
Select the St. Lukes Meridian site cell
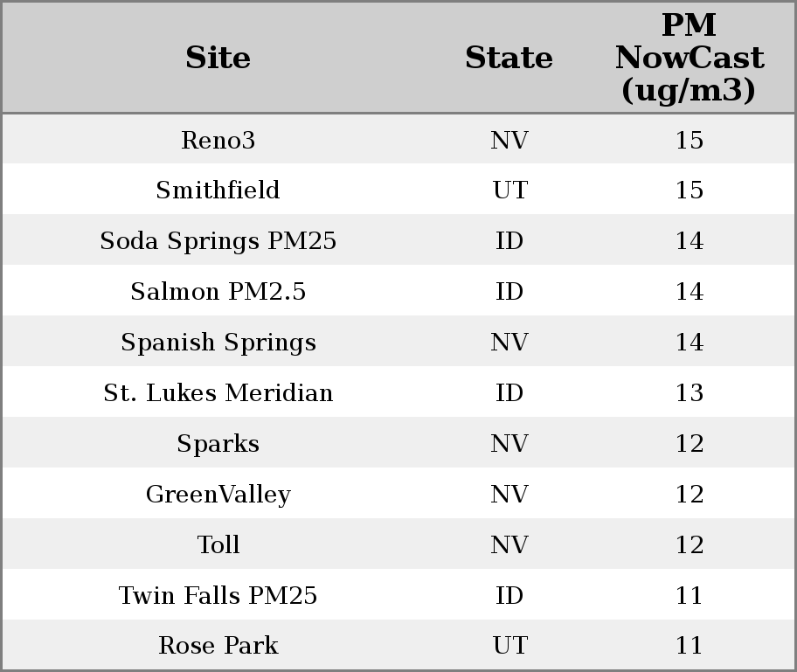218,393
